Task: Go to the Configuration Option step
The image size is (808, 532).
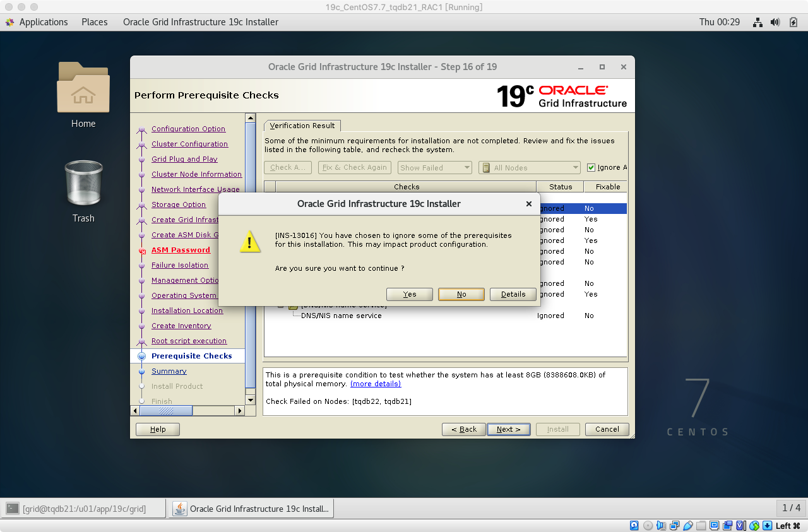Action: tap(188, 129)
